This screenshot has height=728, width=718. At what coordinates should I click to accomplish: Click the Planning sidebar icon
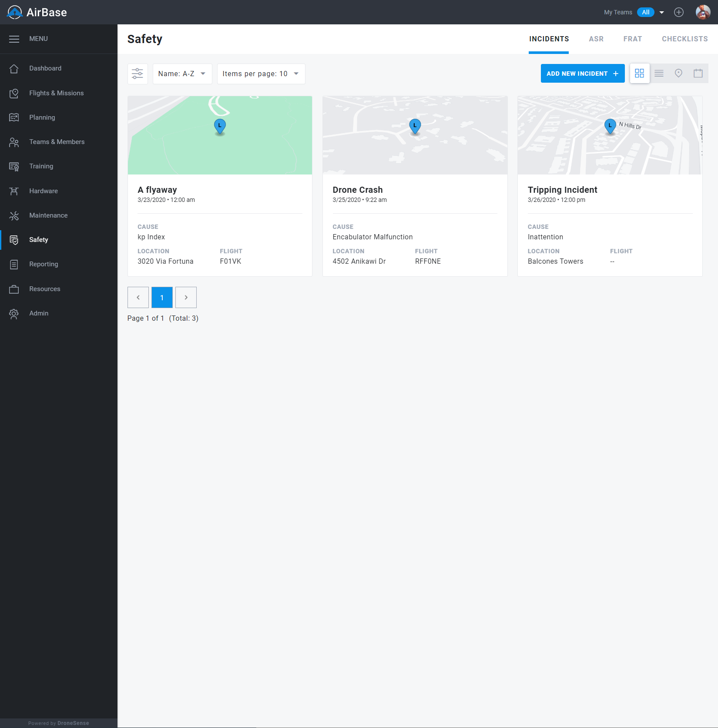coord(14,117)
